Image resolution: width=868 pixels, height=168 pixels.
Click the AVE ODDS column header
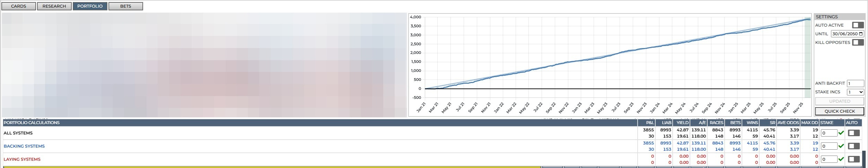[788, 123]
